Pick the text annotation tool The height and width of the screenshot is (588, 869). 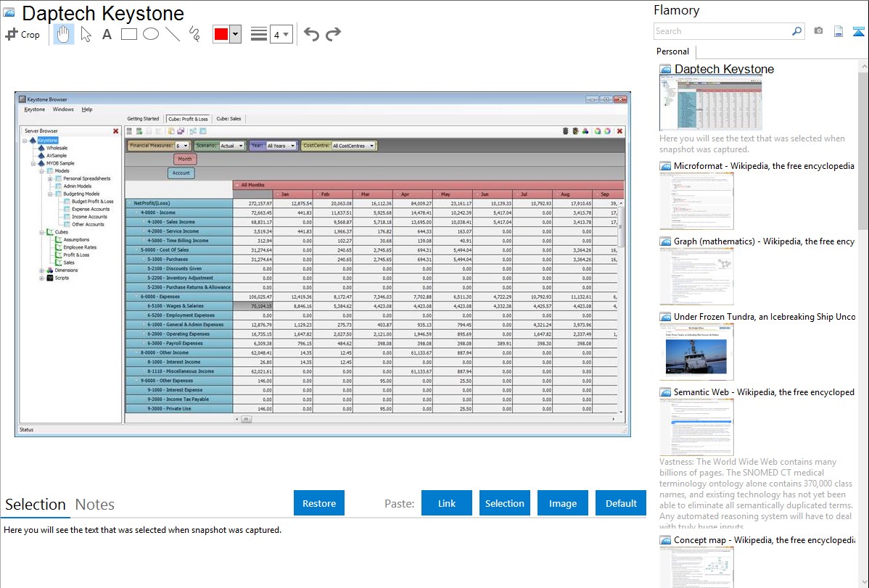107,34
